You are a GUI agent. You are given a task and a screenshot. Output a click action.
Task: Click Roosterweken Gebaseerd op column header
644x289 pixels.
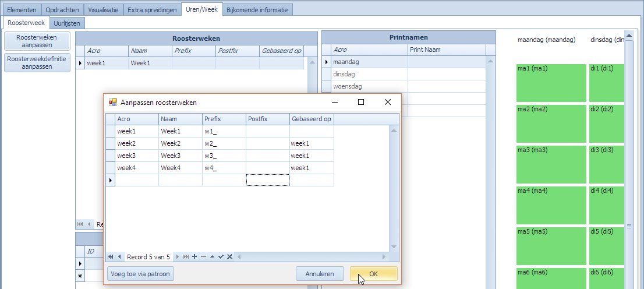click(x=281, y=51)
